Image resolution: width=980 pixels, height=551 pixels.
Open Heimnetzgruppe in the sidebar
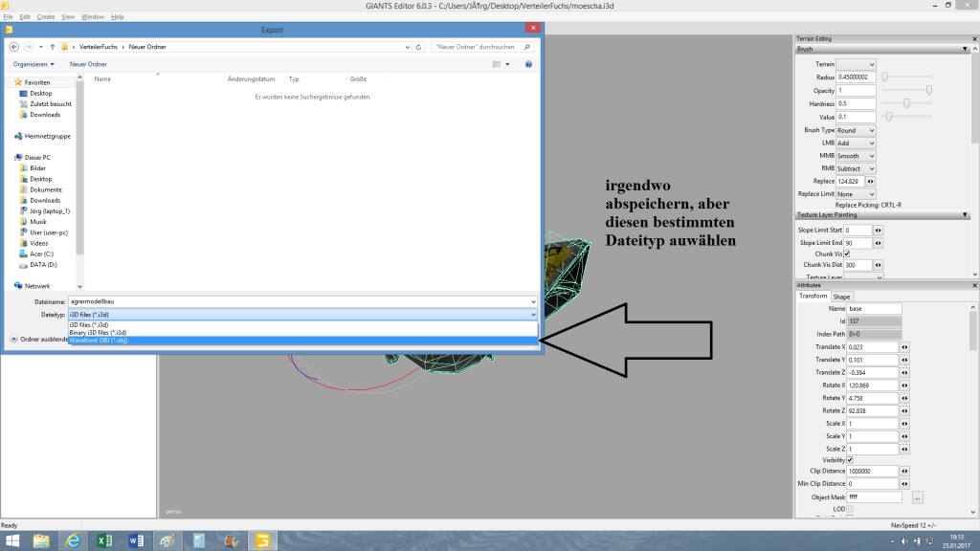click(48, 136)
